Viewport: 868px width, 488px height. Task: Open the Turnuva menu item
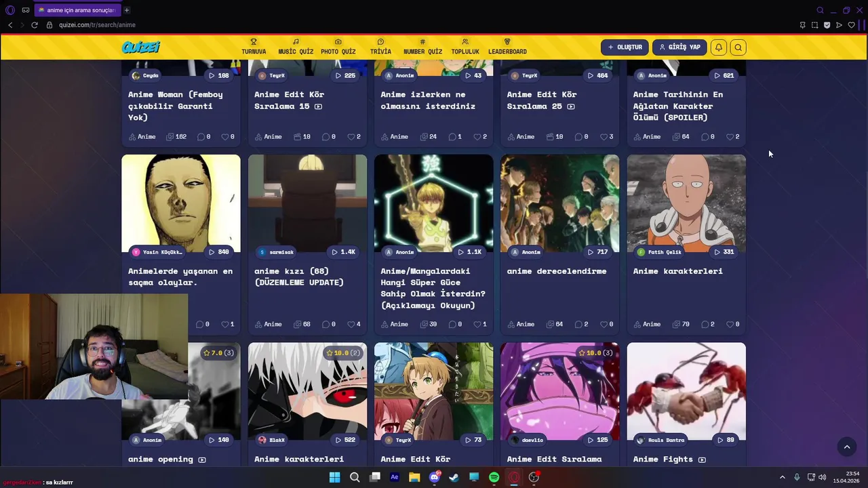tap(254, 47)
